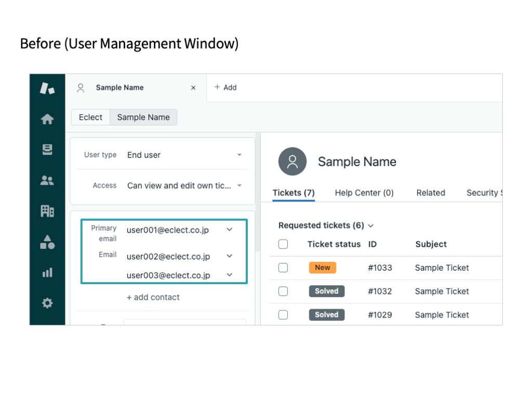
Task: Switch to the Related tab
Action: (x=431, y=193)
